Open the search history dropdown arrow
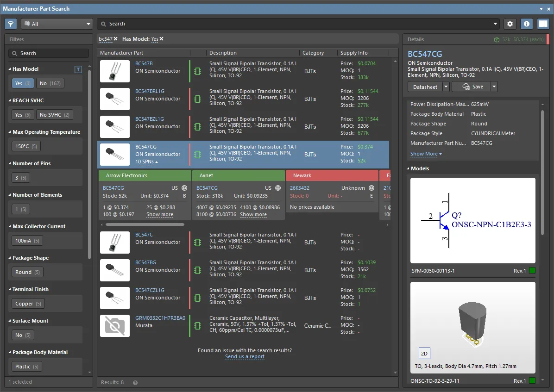The image size is (554, 392). (495, 24)
